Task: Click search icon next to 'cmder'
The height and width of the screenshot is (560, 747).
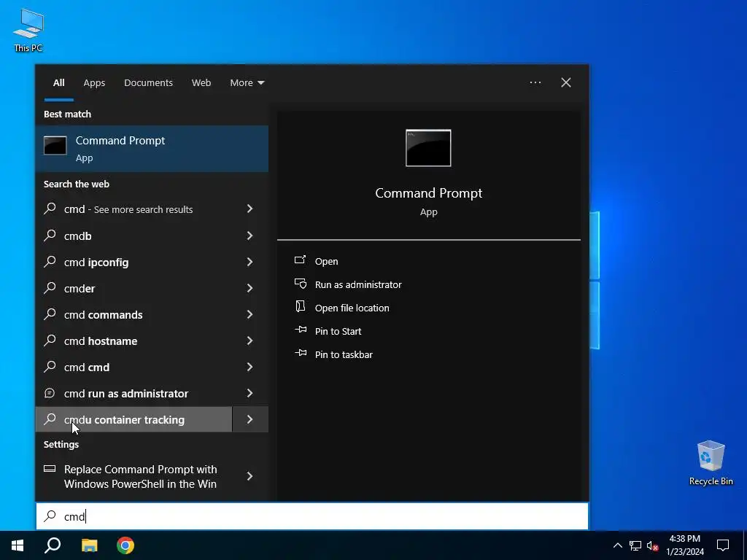Action: 50,287
